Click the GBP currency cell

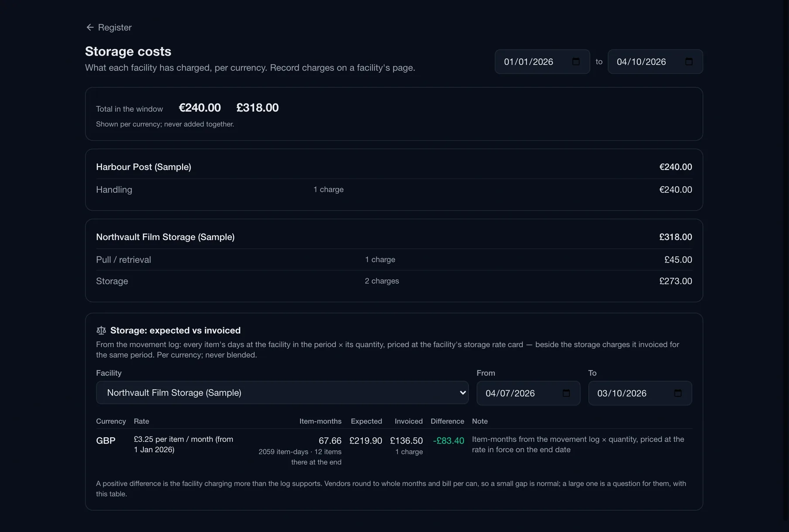pos(106,441)
